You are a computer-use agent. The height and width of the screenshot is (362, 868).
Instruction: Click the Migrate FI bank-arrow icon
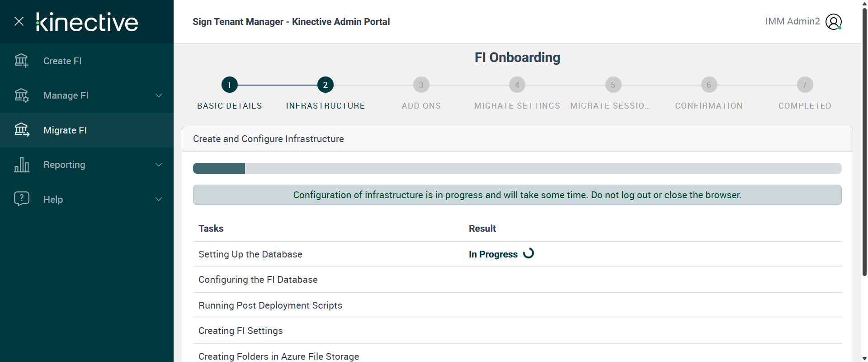21,130
